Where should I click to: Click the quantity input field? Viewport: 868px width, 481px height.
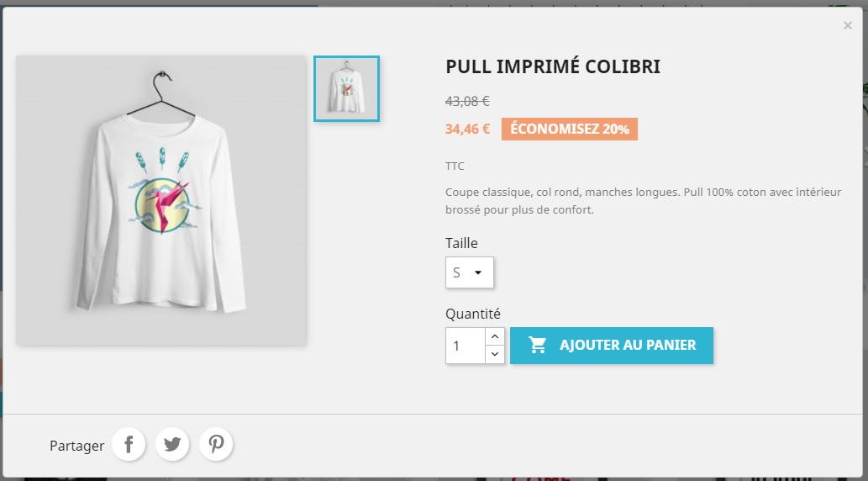(466, 346)
